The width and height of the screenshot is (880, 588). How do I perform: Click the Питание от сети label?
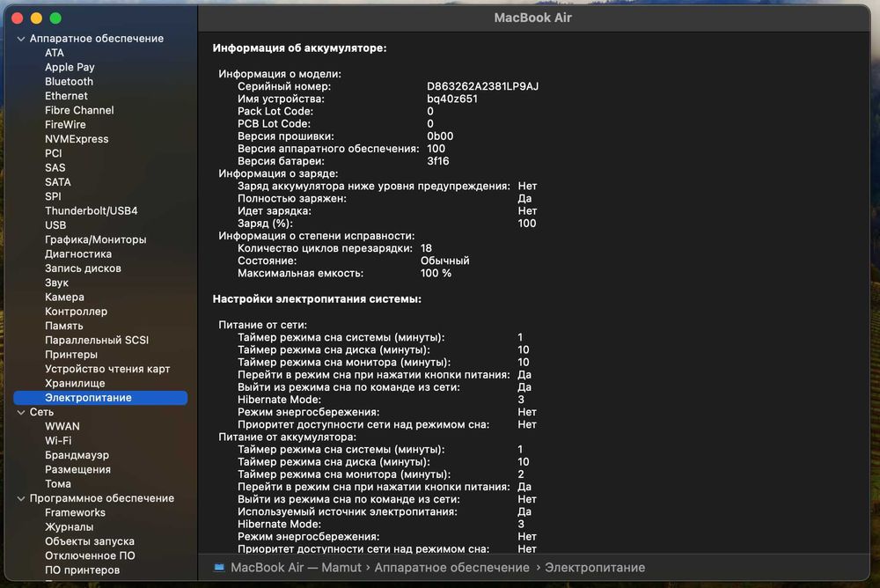(262, 325)
